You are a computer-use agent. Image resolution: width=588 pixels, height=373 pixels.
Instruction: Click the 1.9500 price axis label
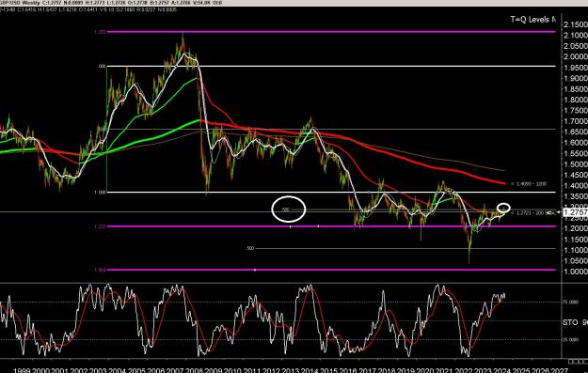(x=576, y=68)
